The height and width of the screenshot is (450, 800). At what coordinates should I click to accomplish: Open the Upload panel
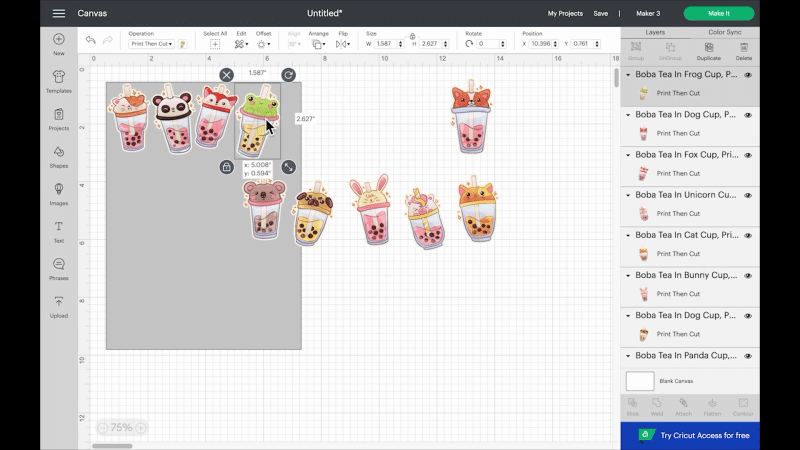[59, 307]
